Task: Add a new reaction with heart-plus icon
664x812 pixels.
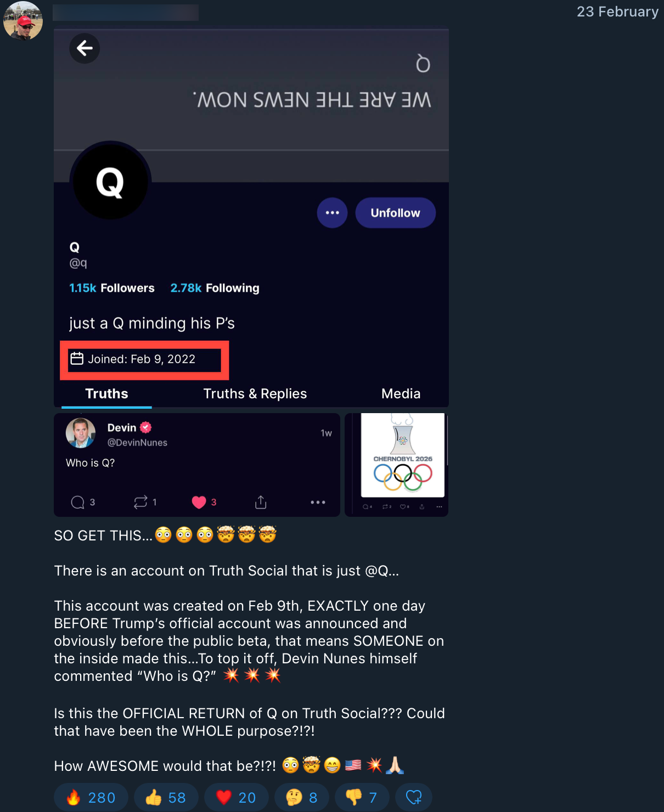Action: click(x=413, y=798)
